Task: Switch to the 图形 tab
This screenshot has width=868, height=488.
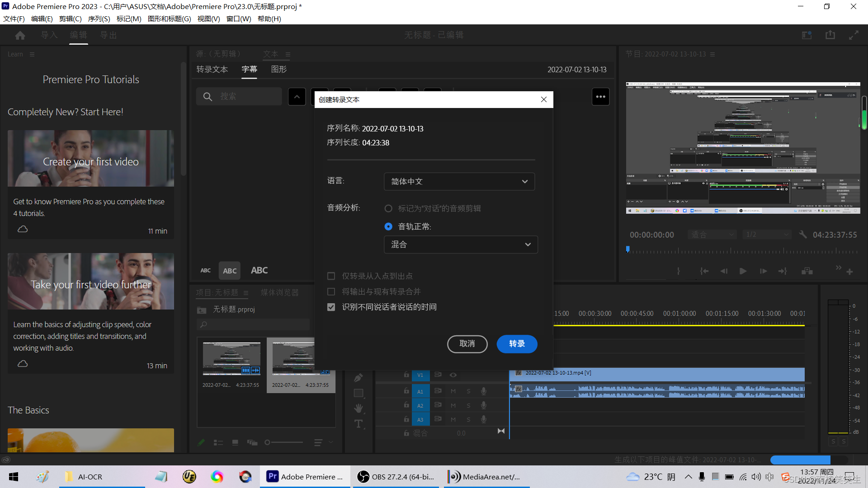Action: pos(279,69)
